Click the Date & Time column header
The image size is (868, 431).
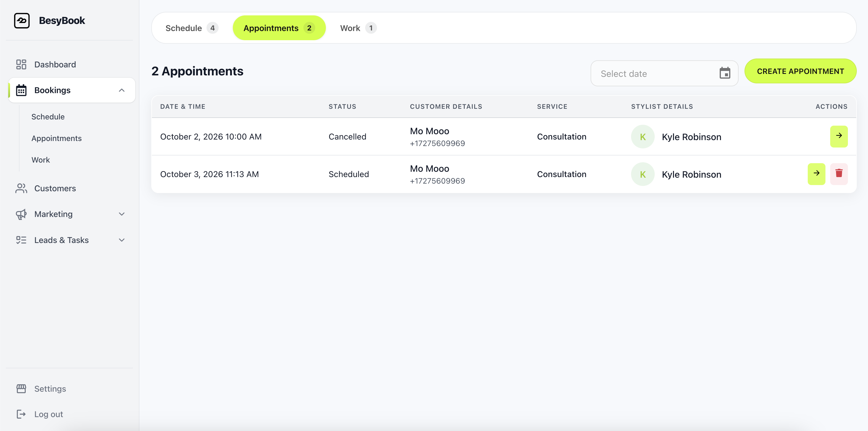[x=183, y=107]
